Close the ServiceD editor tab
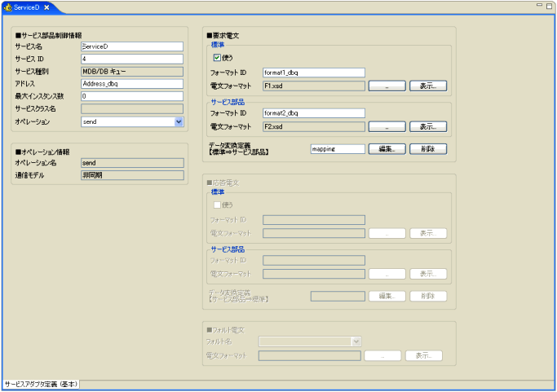The height and width of the screenshot is (392, 557). (x=47, y=7)
